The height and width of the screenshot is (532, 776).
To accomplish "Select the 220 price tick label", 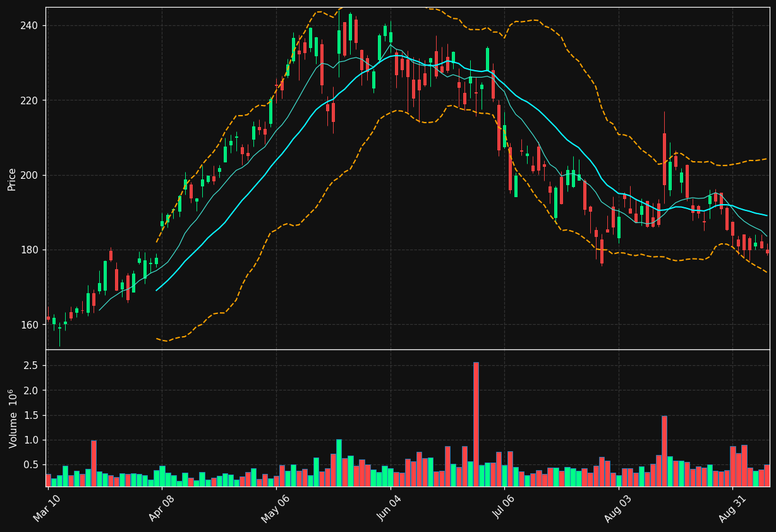I will pyautogui.click(x=29, y=100).
